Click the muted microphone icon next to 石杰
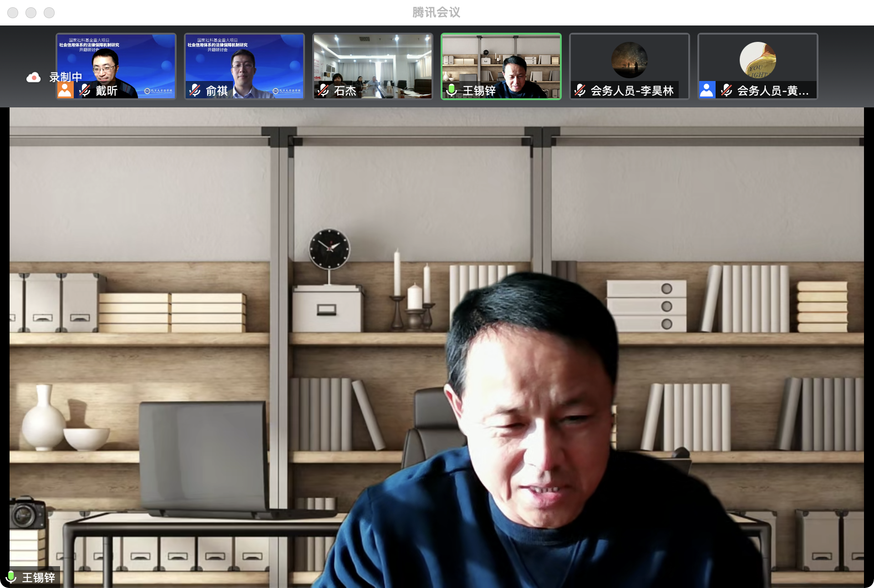Viewport: 874px width, 588px height. 323,90
